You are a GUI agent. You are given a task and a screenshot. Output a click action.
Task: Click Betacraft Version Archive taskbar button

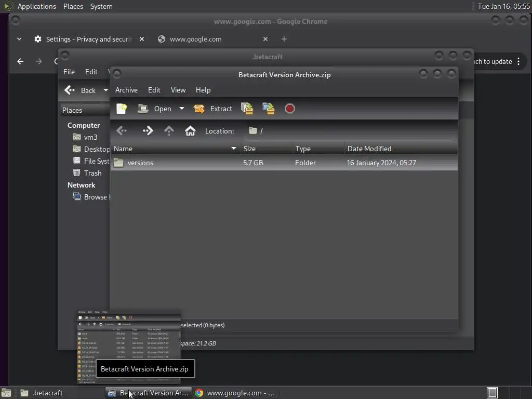point(148,393)
